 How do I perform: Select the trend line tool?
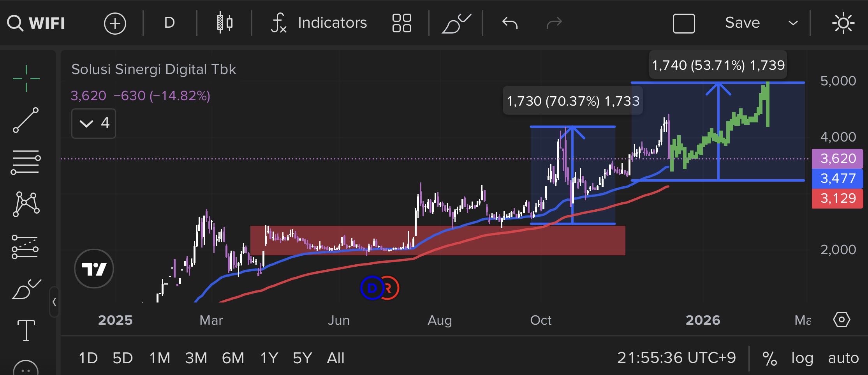tap(26, 120)
